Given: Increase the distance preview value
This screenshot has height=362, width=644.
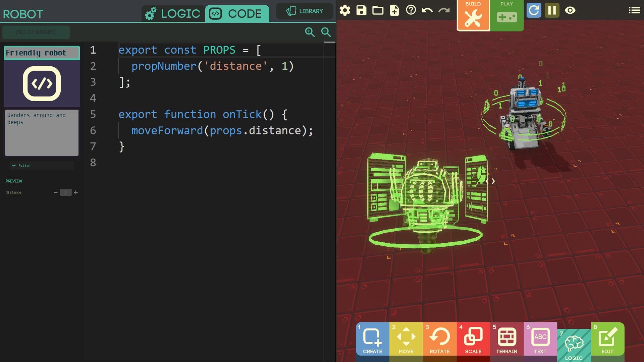Looking at the screenshot, I should coord(76,192).
